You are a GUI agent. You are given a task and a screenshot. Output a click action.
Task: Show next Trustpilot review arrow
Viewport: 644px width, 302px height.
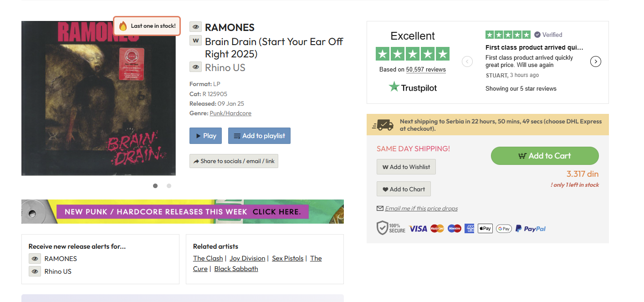coord(595,61)
